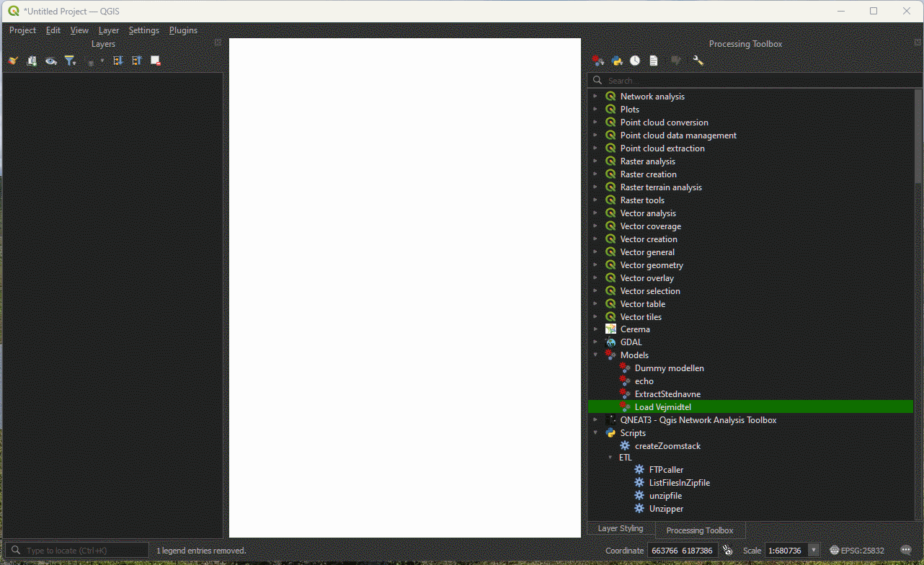Image resolution: width=924 pixels, height=565 pixels.
Task: Click the Vector selection group icon
Action: click(610, 291)
